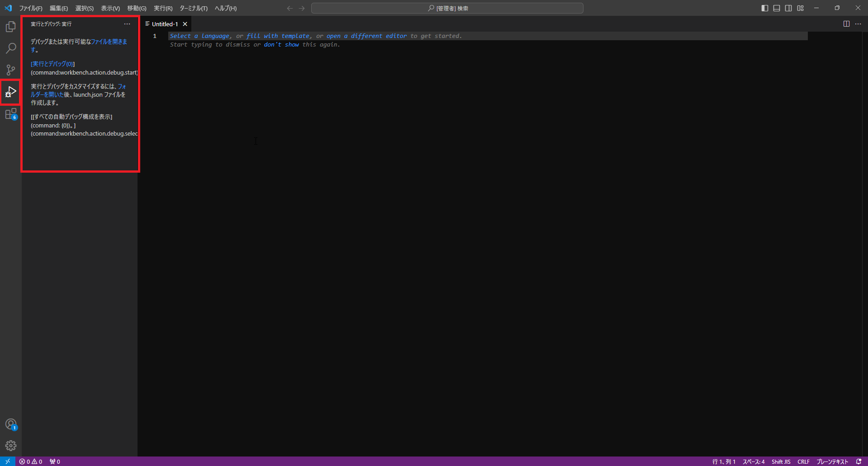Open the Accounts menu icon
868x466 pixels.
[x=11, y=424]
